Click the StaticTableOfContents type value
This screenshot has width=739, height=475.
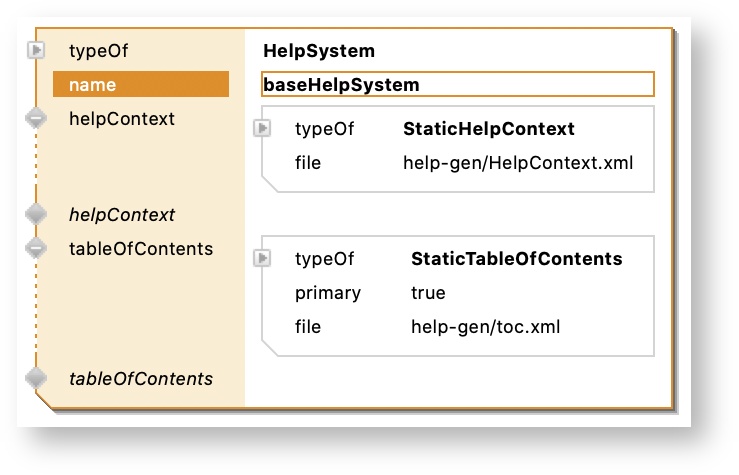pyautogui.click(x=516, y=259)
